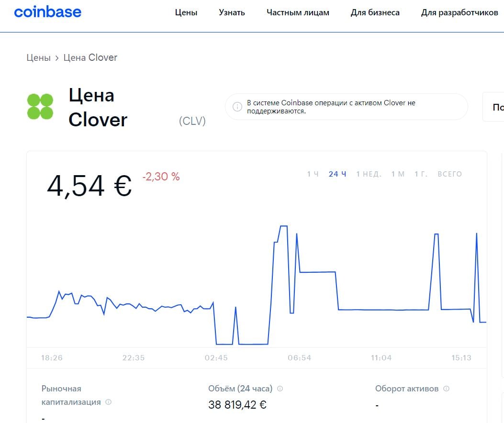Open the Для бизнеса menu item
The height and width of the screenshot is (423, 504).
375,12
